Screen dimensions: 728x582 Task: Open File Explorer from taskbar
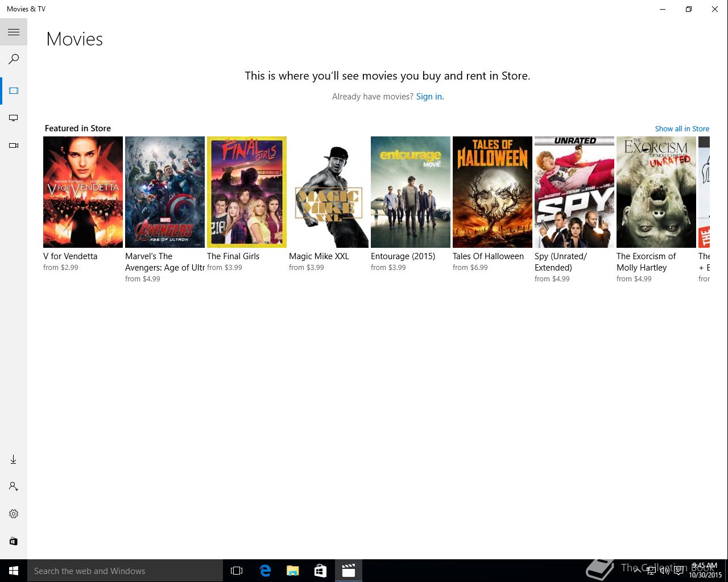click(293, 571)
